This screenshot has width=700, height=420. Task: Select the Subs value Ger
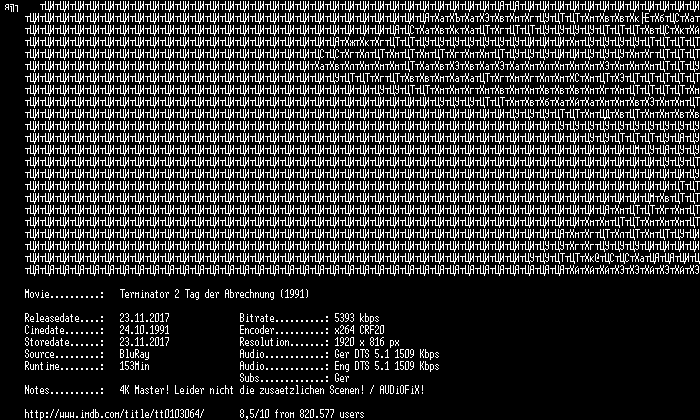[342, 378]
